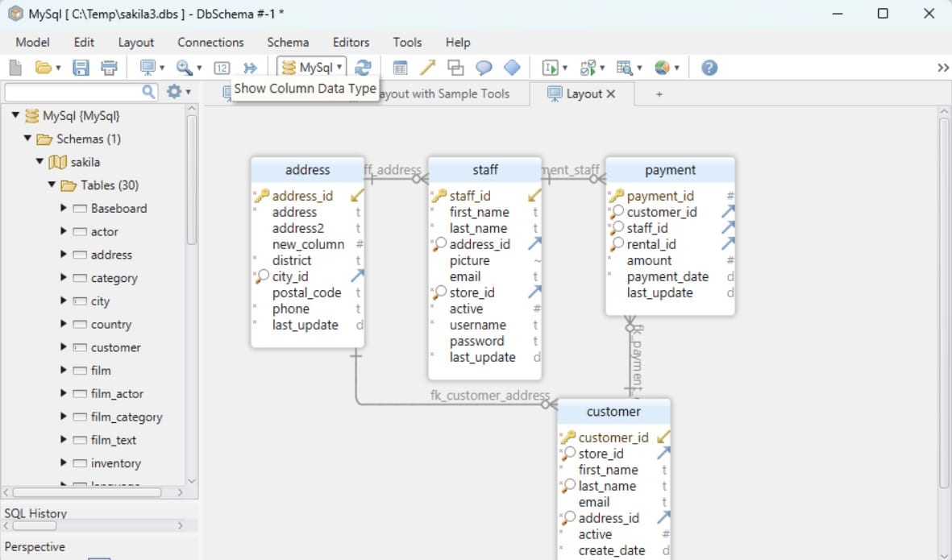Click the tree panel vertical scrollbar

[192, 180]
